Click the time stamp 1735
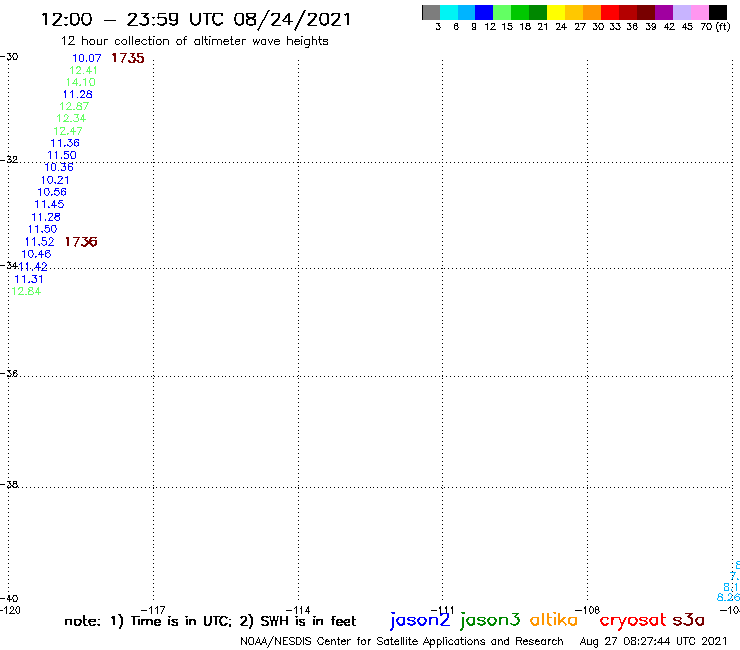740x650 pixels. (x=128, y=58)
